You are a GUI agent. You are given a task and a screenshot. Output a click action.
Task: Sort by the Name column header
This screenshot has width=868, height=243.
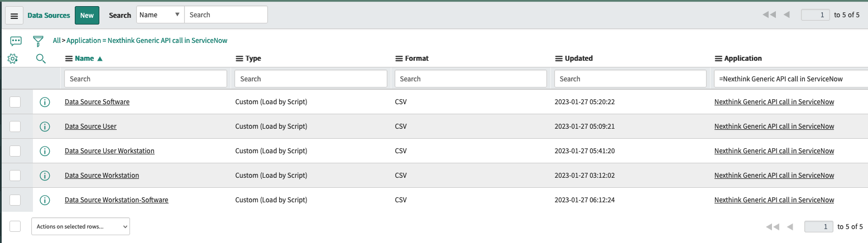click(85, 59)
